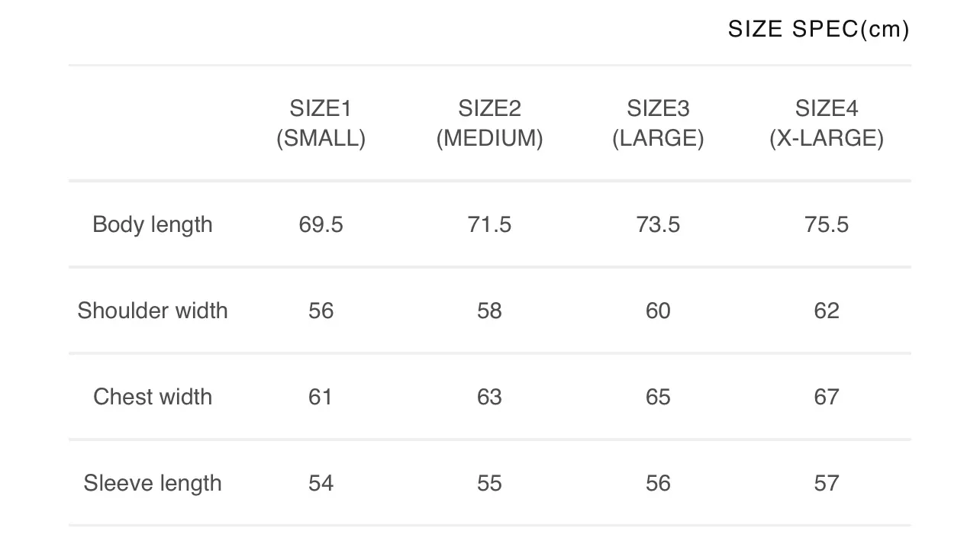Click the 67 chest width value
Screen dimensions: 980x541
coord(827,397)
